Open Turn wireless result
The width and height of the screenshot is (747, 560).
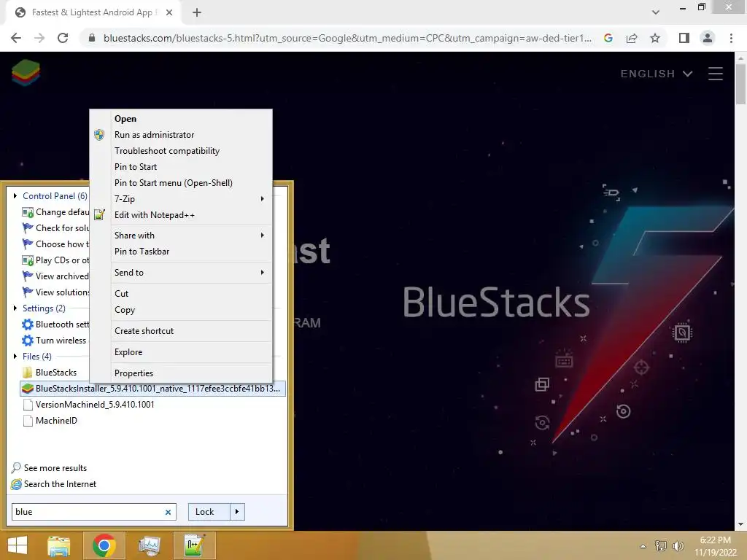pyautogui.click(x=55, y=341)
